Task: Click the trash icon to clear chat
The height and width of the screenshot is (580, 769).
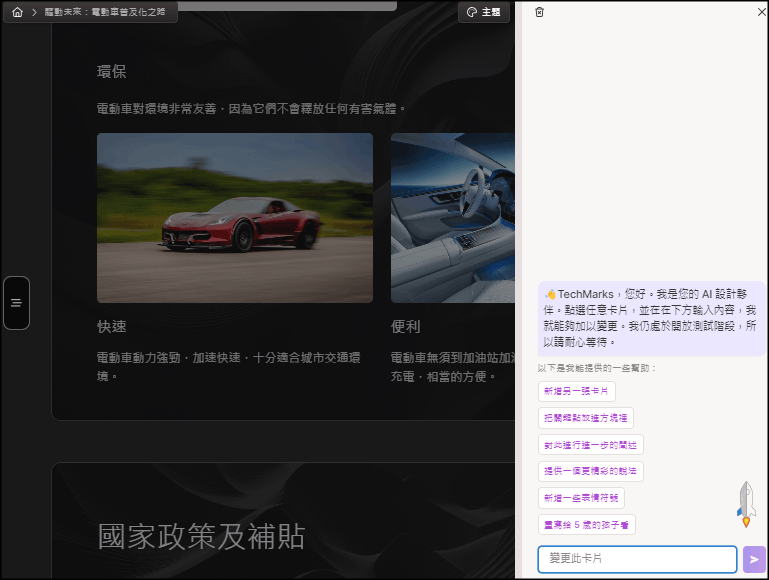Action: 540,12
